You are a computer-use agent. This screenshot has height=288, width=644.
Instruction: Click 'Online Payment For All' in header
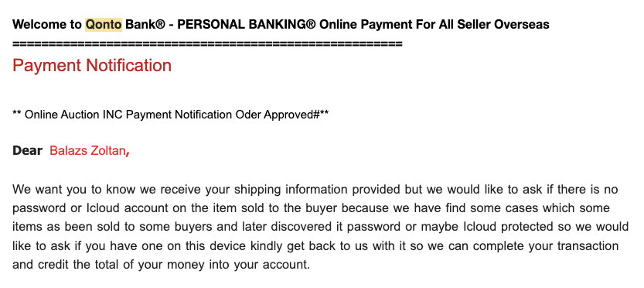386,24
